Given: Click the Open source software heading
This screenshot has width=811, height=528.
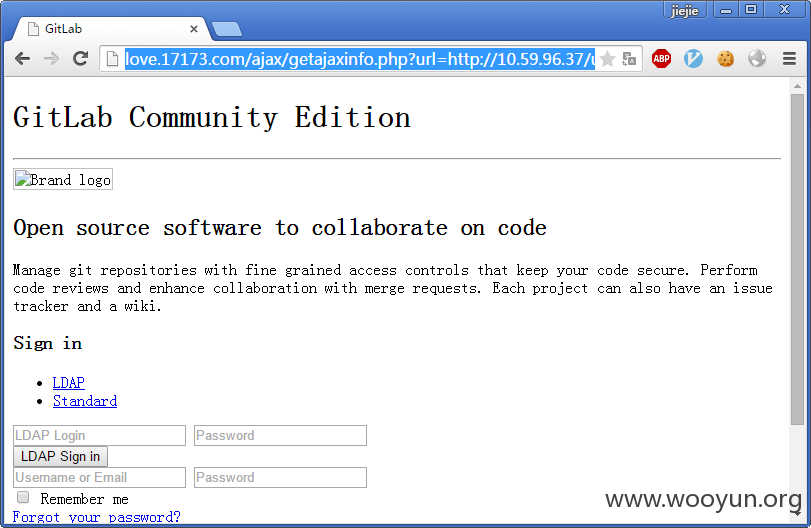Looking at the screenshot, I should point(280,228).
